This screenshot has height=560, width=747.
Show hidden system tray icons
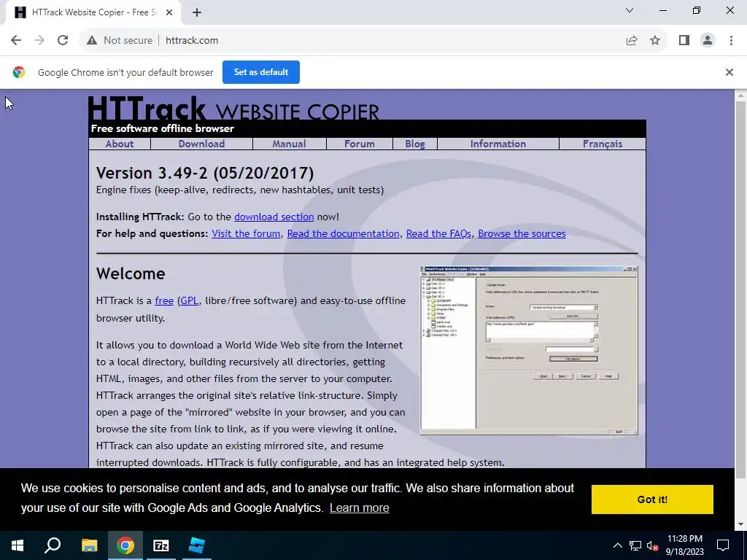[x=617, y=545]
